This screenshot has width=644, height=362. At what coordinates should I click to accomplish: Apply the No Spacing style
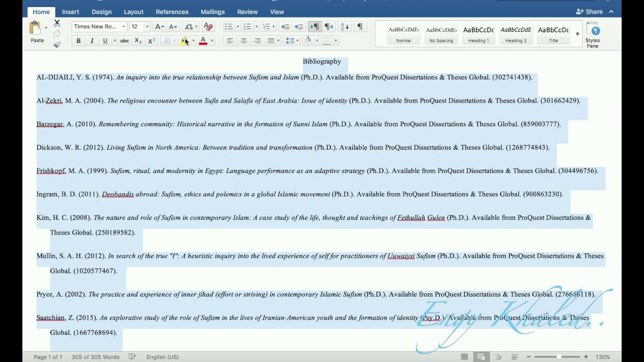441,34
